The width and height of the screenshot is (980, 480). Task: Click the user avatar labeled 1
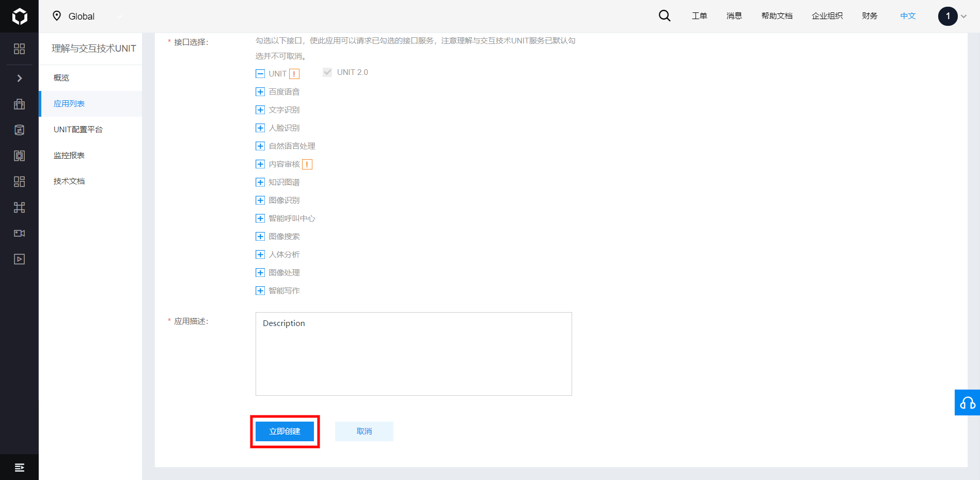tap(947, 16)
